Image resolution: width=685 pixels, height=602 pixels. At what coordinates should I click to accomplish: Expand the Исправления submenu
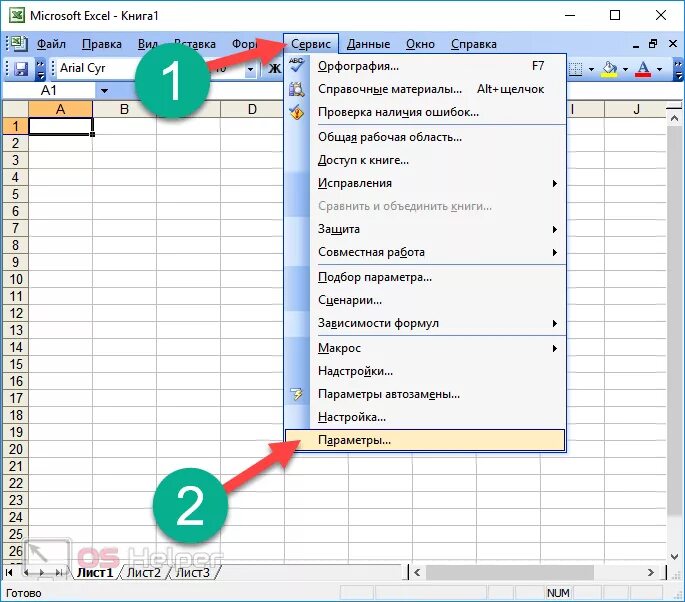pyautogui.click(x=554, y=183)
